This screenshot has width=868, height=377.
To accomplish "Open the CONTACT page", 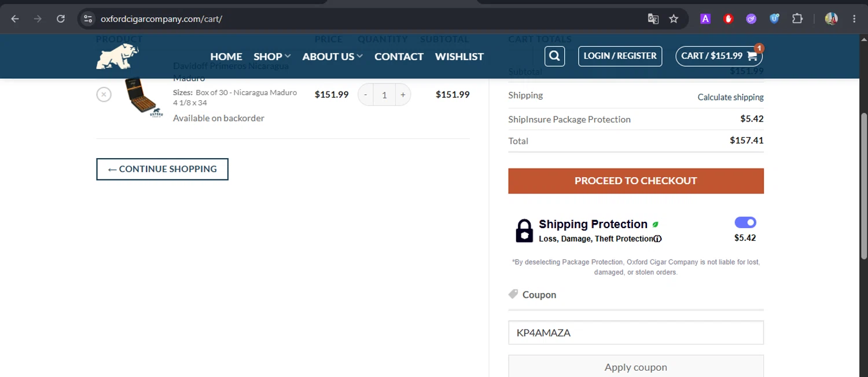I will pos(399,56).
